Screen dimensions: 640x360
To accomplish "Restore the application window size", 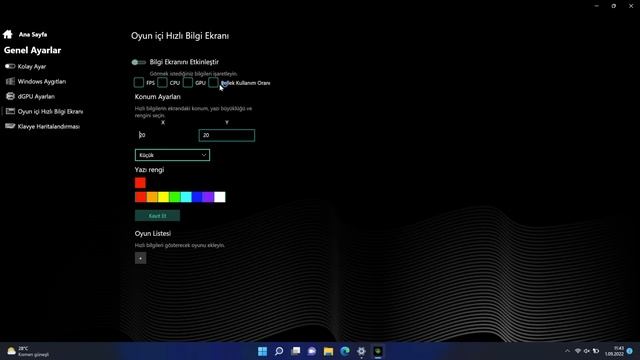I will coord(613,6).
